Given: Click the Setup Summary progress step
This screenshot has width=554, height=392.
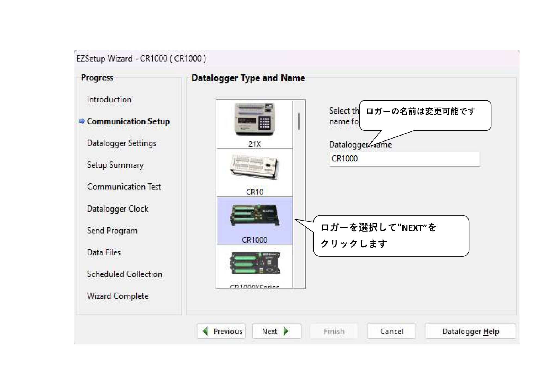Looking at the screenshot, I should (115, 165).
